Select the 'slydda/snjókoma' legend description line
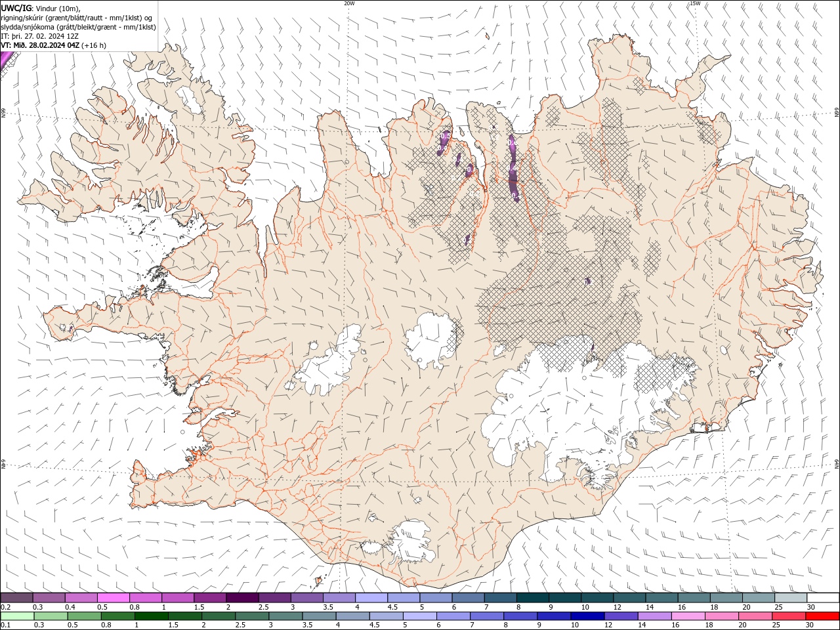The width and height of the screenshot is (840, 630). pyautogui.click(x=78, y=27)
